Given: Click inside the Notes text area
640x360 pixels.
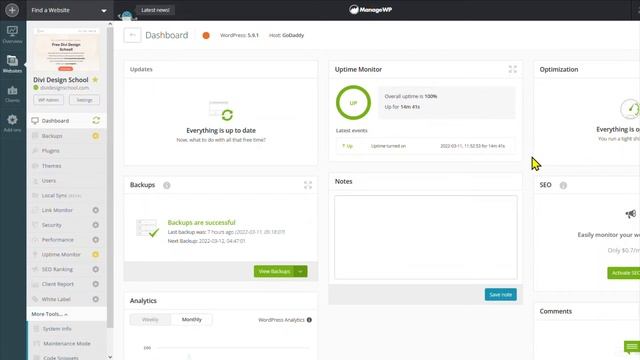Looking at the screenshot, I should (426, 238).
